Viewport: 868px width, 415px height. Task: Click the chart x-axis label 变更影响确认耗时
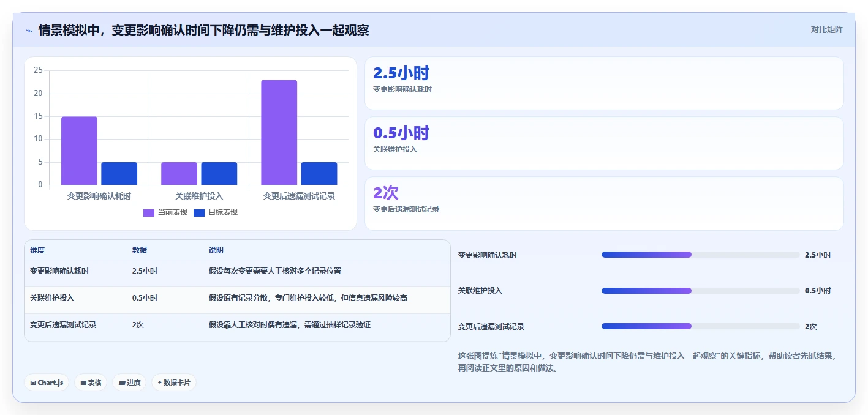click(x=99, y=196)
